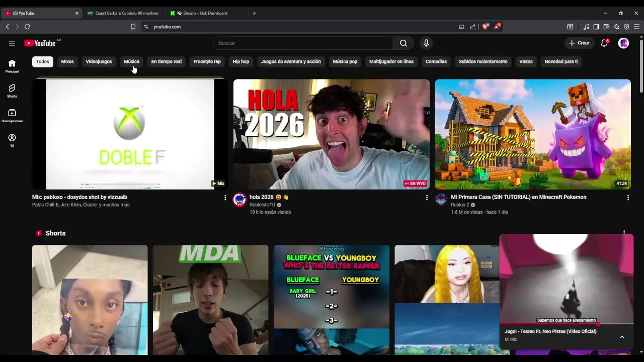Image resolution: width=644 pixels, height=362 pixels.
Task: Toggle the browser sidebar panel
Action: pyautogui.click(x=596, y=27)
